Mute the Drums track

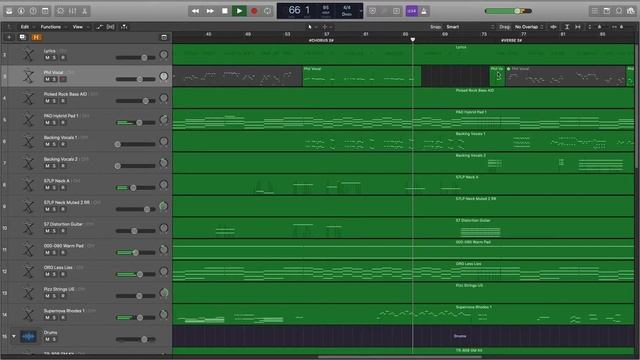coord(47,339)
